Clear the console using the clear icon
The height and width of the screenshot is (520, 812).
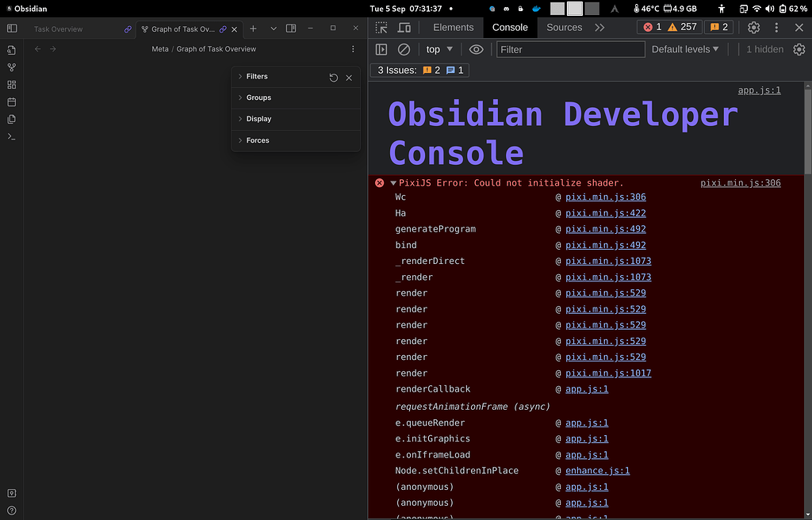404,49
